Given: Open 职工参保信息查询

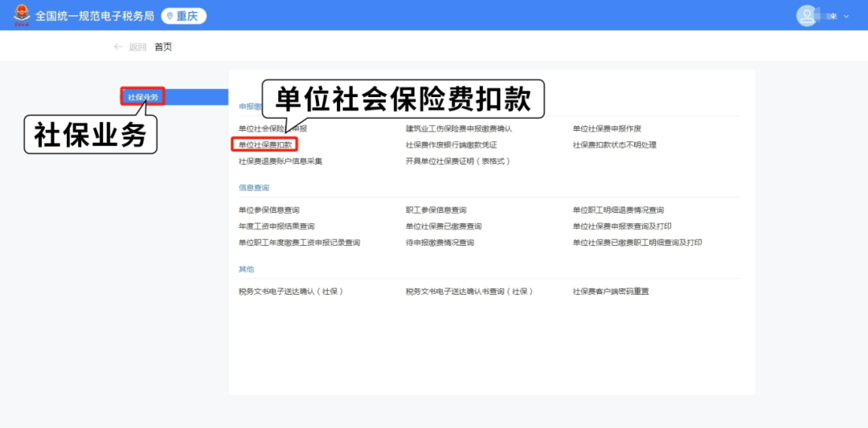Looking at the screenshot, I should tap(436, 210).
